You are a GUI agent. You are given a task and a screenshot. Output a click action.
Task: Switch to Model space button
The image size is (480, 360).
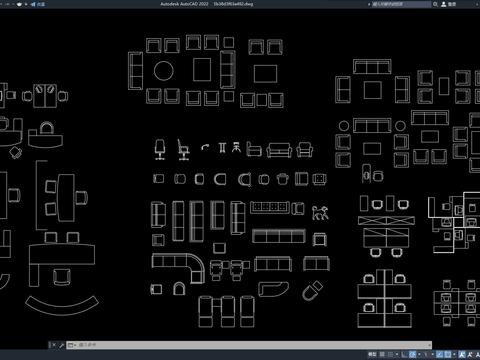(x=372, y=354)
